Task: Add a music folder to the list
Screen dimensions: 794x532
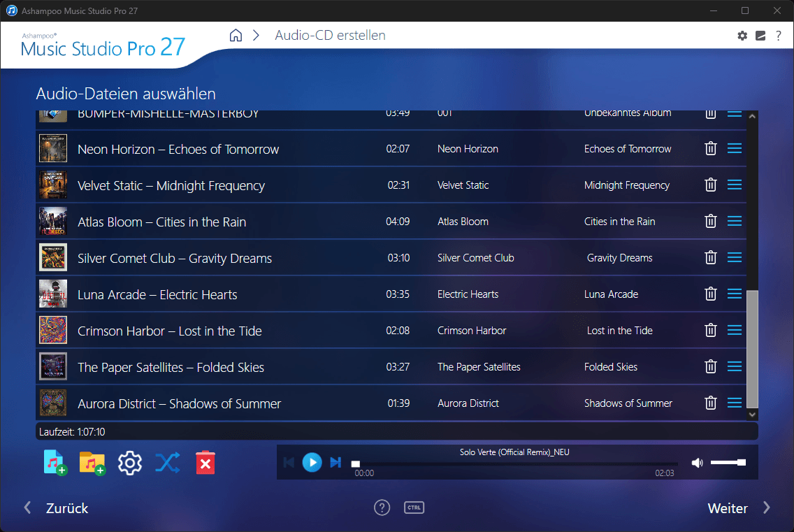Action: click(x=92, y=463)
